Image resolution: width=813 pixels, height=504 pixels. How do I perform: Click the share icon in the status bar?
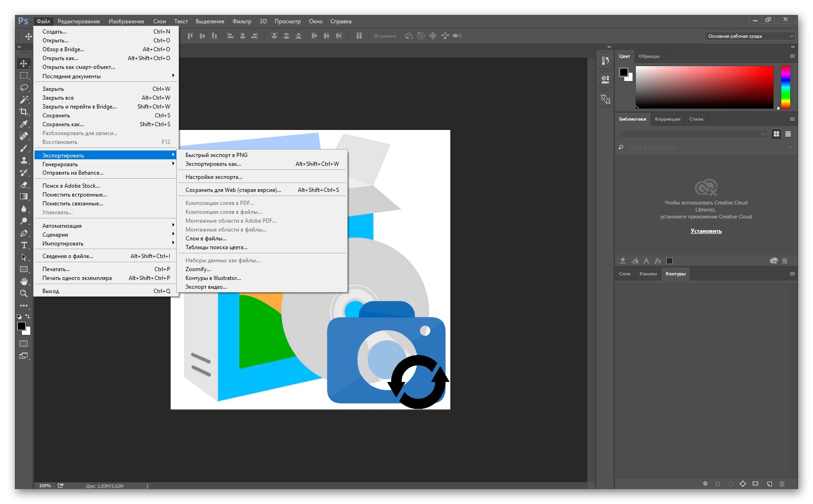pos(61,485)
